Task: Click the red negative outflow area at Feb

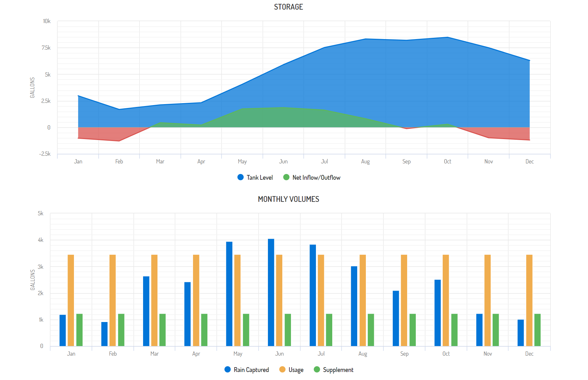Action: pyautogui.click(x=119, y=135)
